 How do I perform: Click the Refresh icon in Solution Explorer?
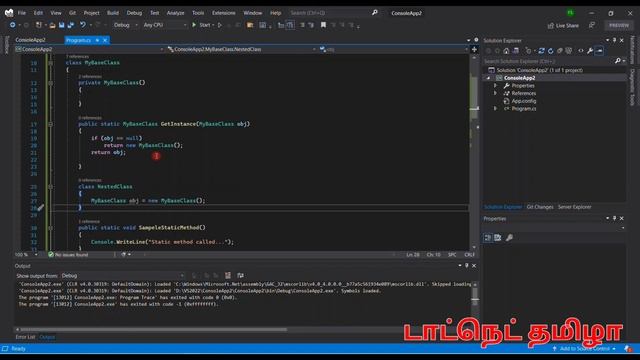pyautogui.click(x=551, y=51)
